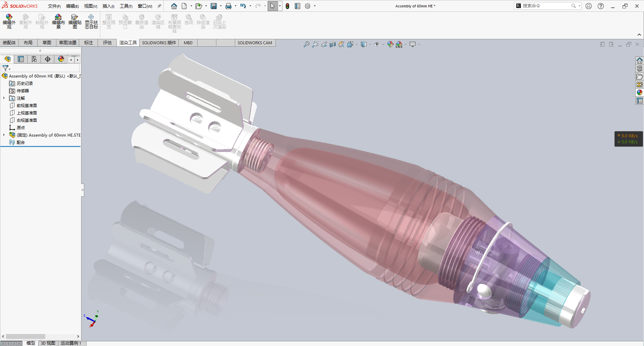This screenshot has width=644, height=346.
Task: Switch to the 运动算例 1 bottom tab
Action: pos(71,343)
